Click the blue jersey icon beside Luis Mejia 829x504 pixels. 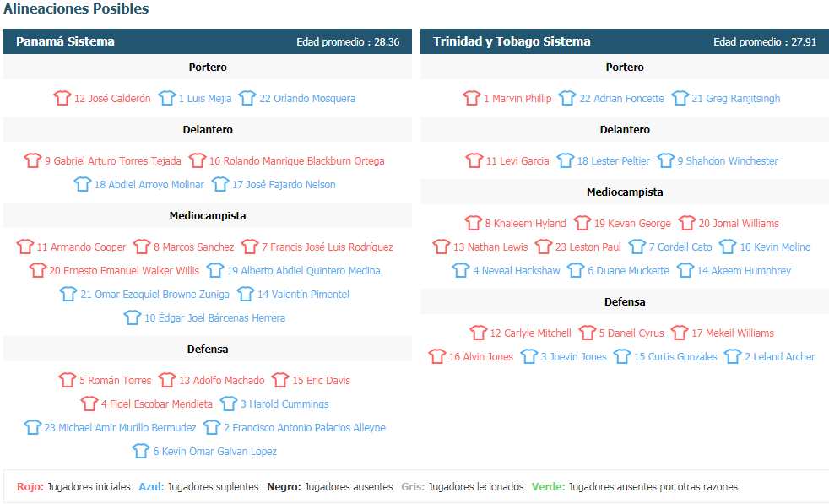pyautogui.click(x=166, y=98)
